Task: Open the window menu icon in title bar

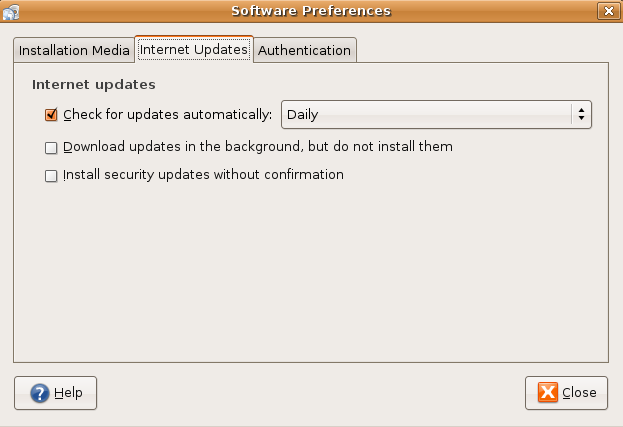Action: [12, 11]
